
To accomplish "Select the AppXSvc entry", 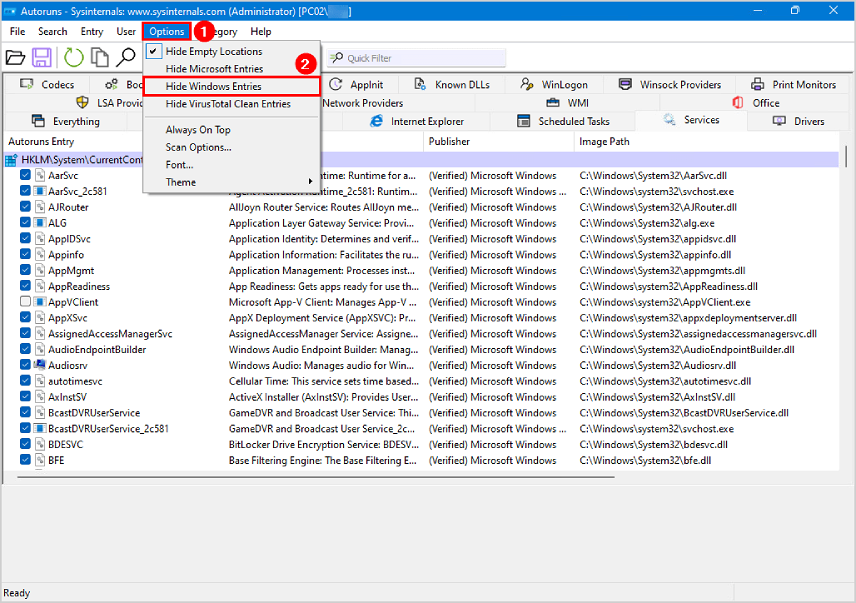I will [68, 318].
